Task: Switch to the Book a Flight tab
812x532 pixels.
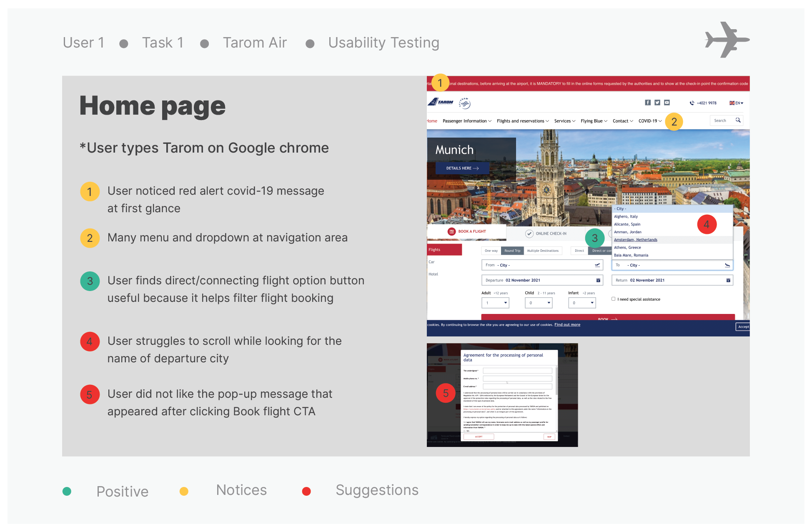Action: [466, 231]
